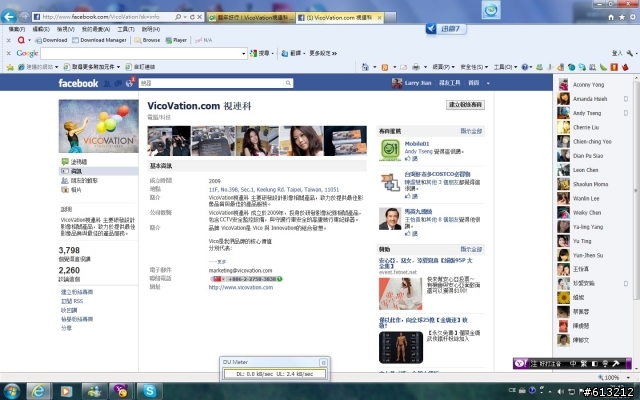Click the facebook logo
Screen dimensions: 640x400
coord(78,83)
